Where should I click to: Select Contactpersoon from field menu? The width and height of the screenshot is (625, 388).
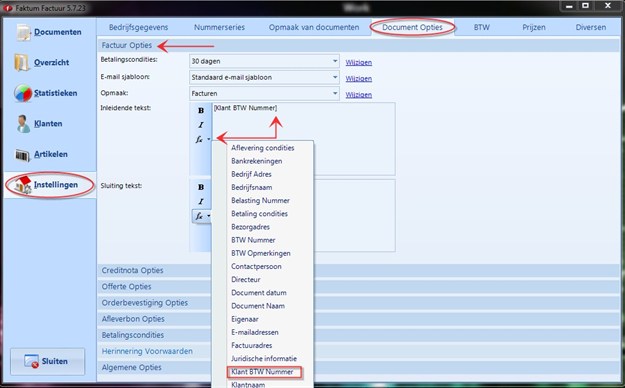click(256, 266)
